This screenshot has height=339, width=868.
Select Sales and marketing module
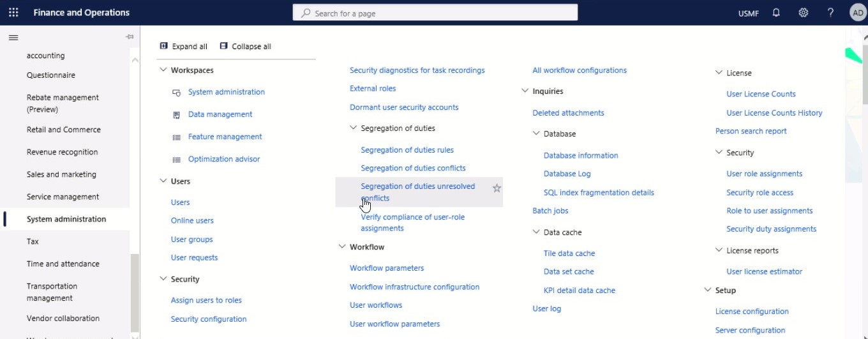(x=61, y=174)
